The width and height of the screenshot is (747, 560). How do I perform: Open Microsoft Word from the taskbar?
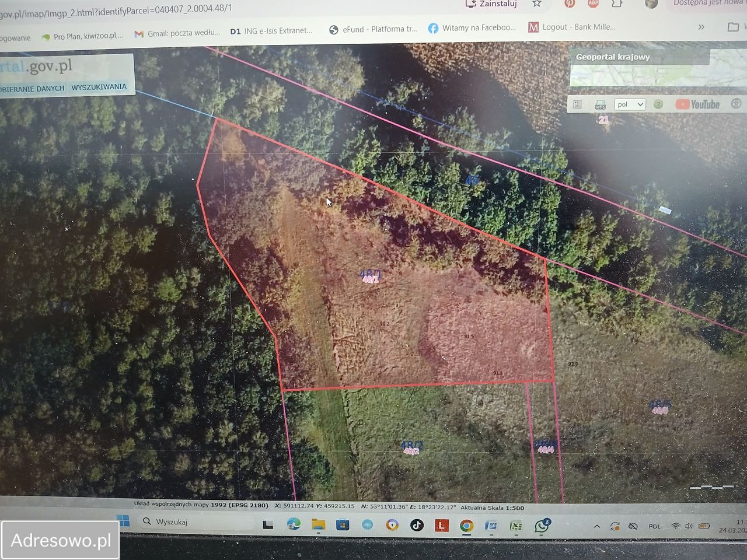491,526
